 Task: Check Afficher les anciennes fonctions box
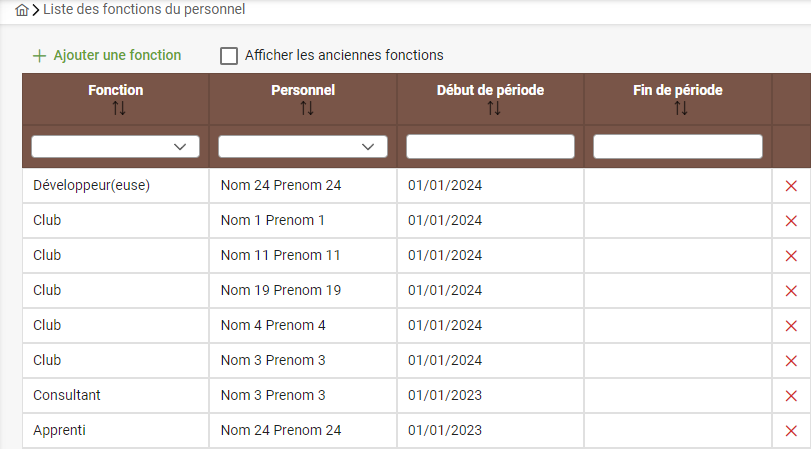point(229,55)
